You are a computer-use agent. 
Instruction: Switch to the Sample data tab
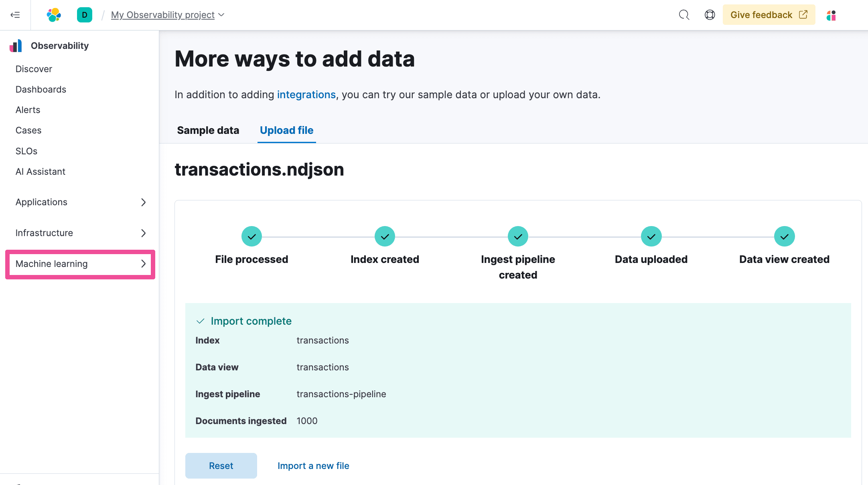point(208,130)
